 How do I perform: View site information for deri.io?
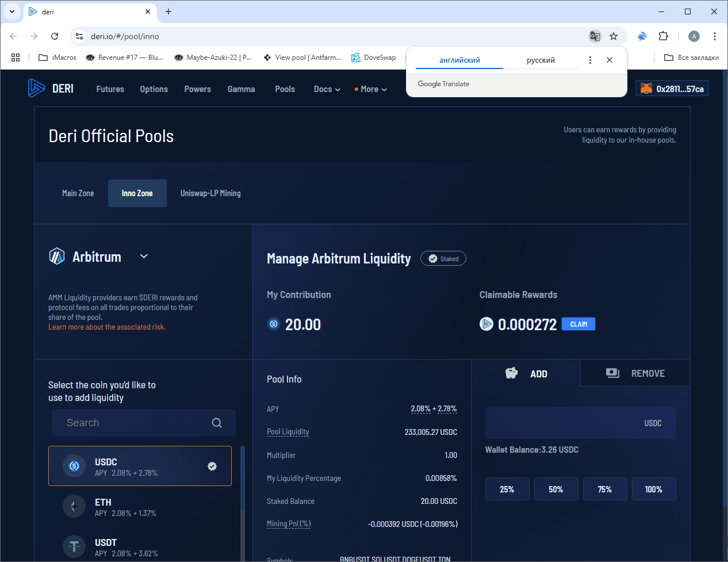coord(79,36)
